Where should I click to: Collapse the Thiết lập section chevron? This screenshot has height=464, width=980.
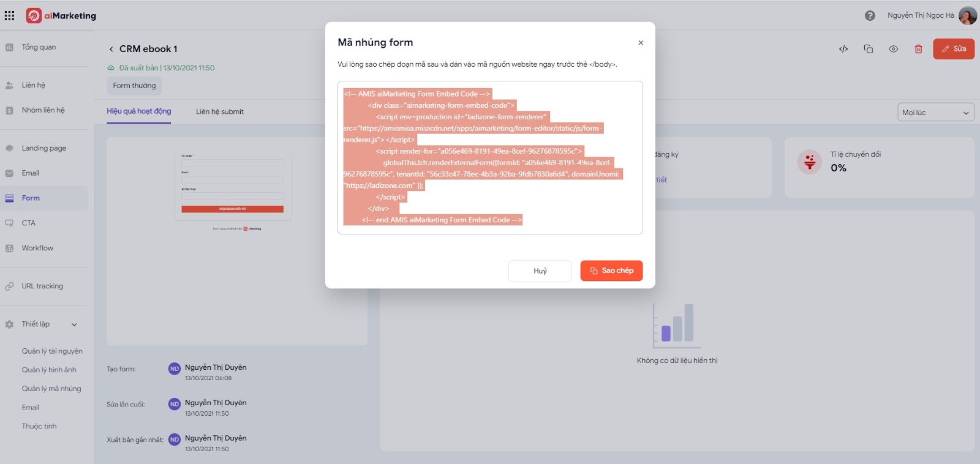74,324
